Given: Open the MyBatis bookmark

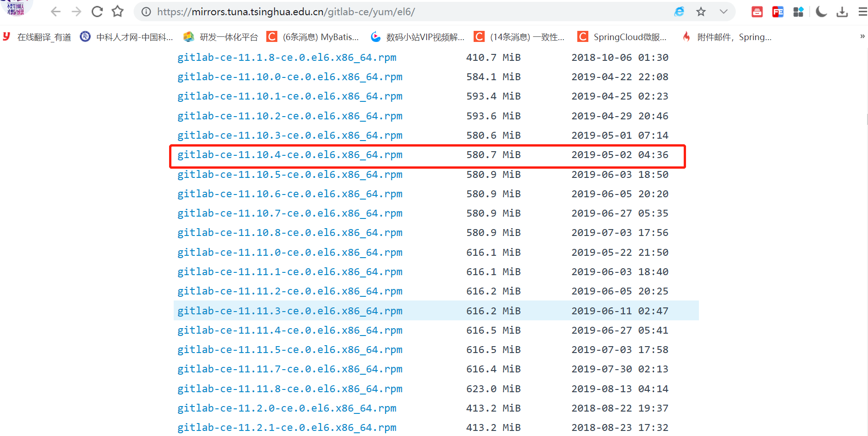Looking at the screenshot, I should [313, 37].
